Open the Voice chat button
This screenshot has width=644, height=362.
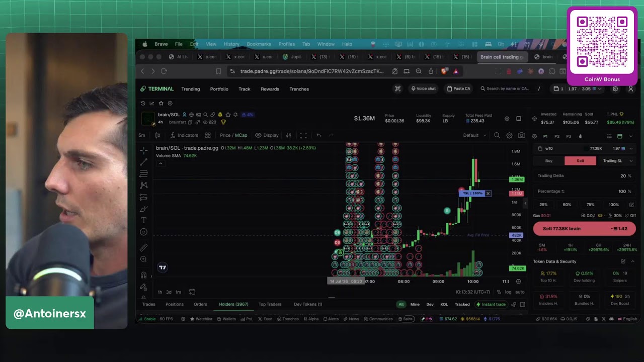[423, 88]
